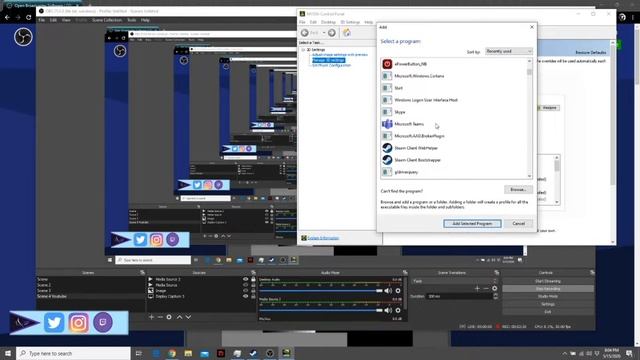The image size is (640, 360).
Task: Undock the Scenes panel using its header icon
Action: point(142,272)
